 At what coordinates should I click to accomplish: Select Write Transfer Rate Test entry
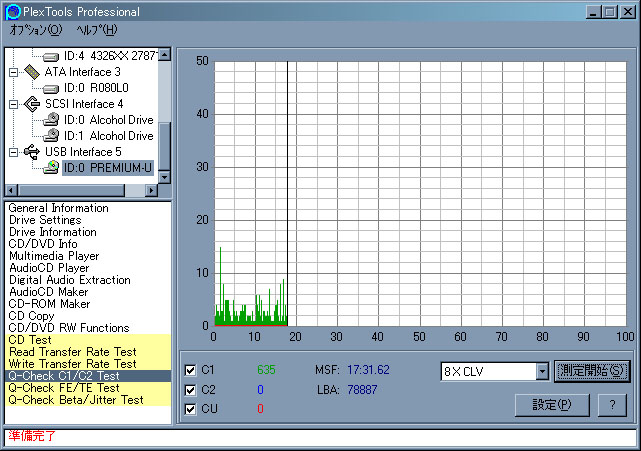point(88,364)
